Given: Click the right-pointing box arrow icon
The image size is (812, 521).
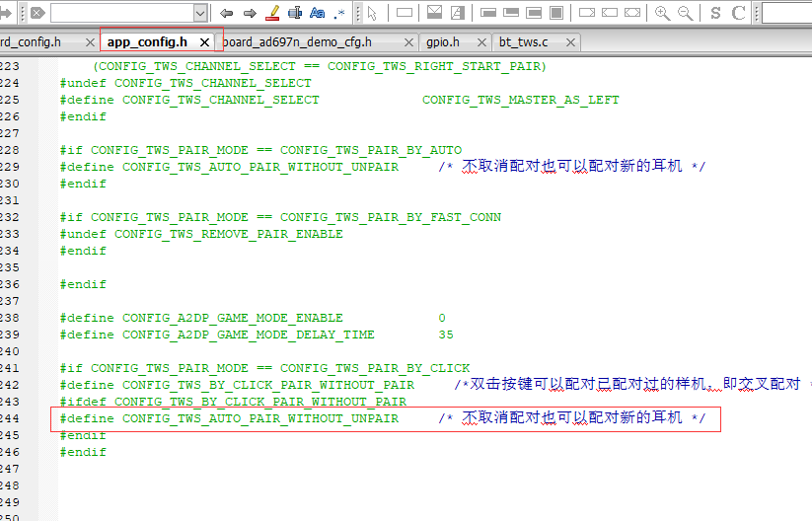Looking at the screenshot, I should pos(587,13).
